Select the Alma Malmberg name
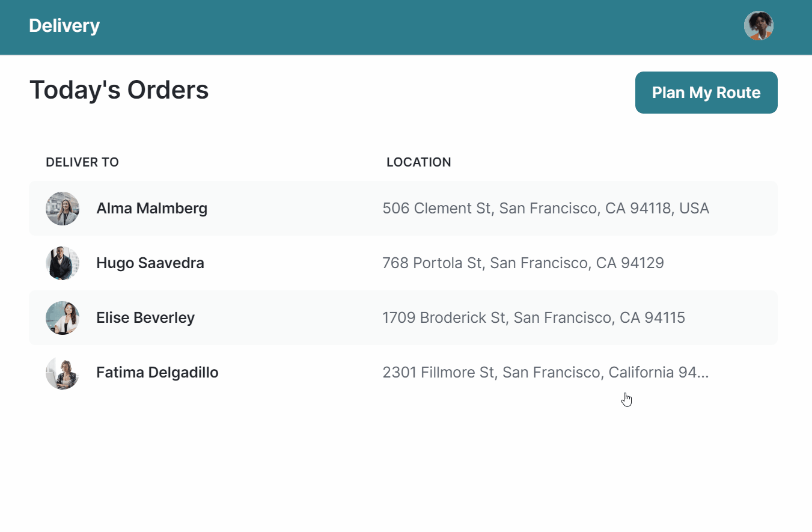 [x=151, y=209]
